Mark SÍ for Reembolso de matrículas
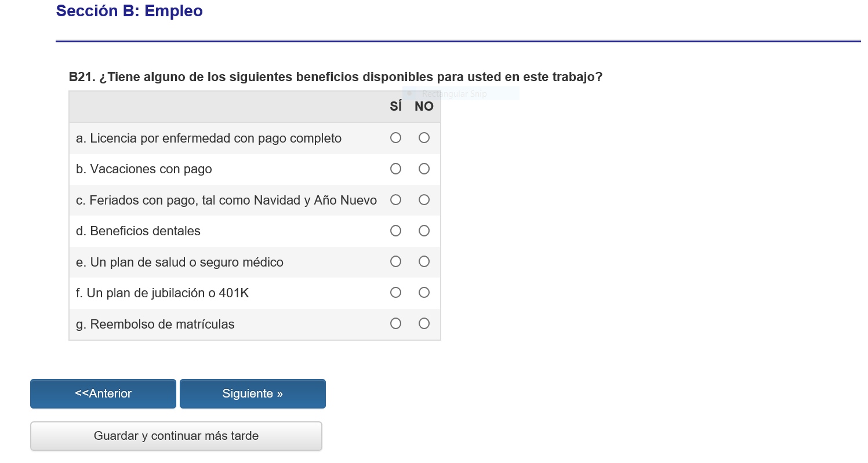This screenshot has width=868, height=463. (395, 323)
